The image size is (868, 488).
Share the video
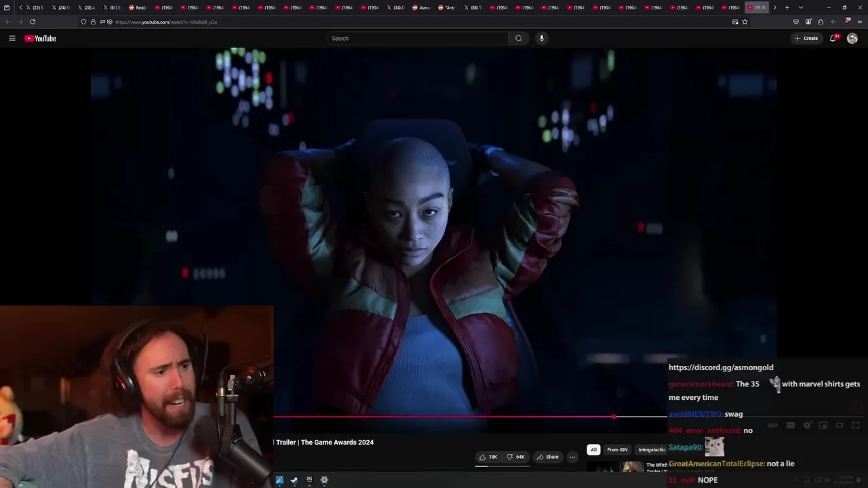(547, 457)
